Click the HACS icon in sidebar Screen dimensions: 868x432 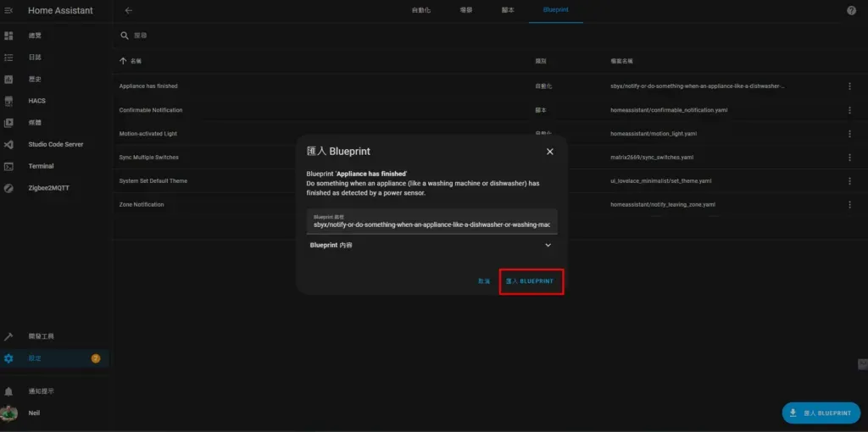click(x=8, y=101)
